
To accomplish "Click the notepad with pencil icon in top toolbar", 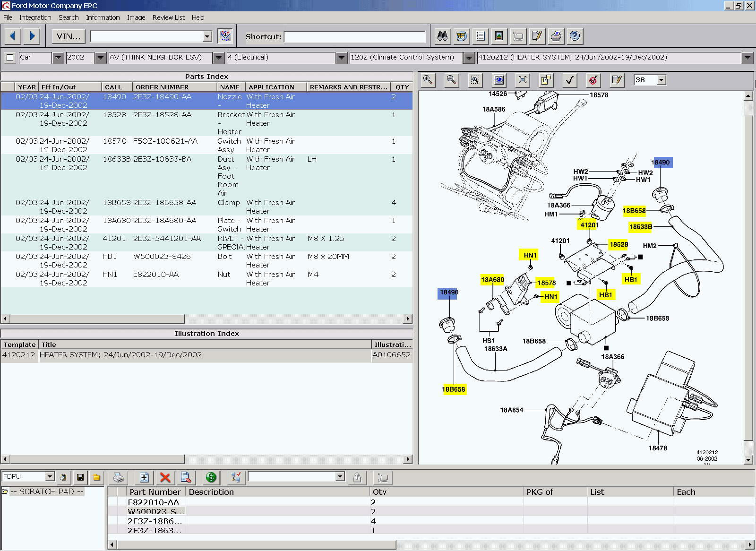I will click(537, 36).
